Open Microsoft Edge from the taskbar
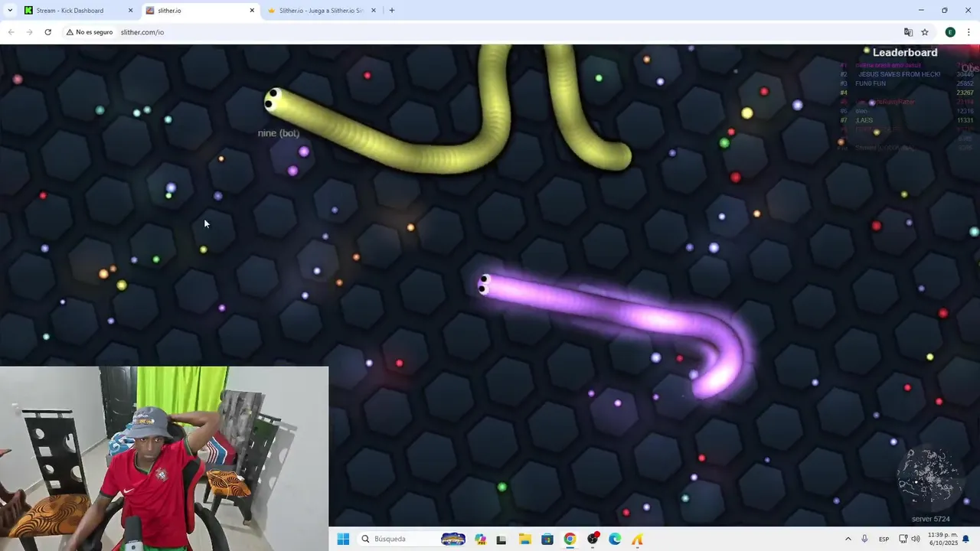Viewport: 980px width, 551px height. click(x=615, y=539)
